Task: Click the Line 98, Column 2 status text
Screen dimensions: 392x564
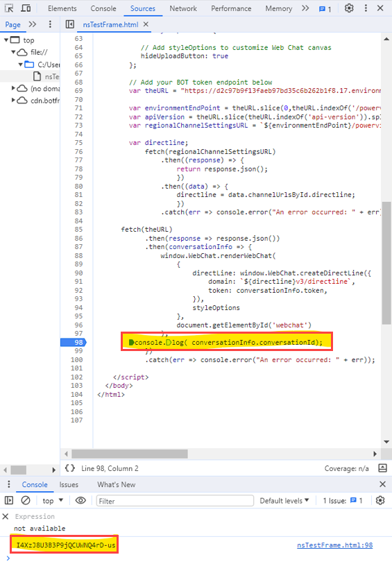Action: point(110,468)
